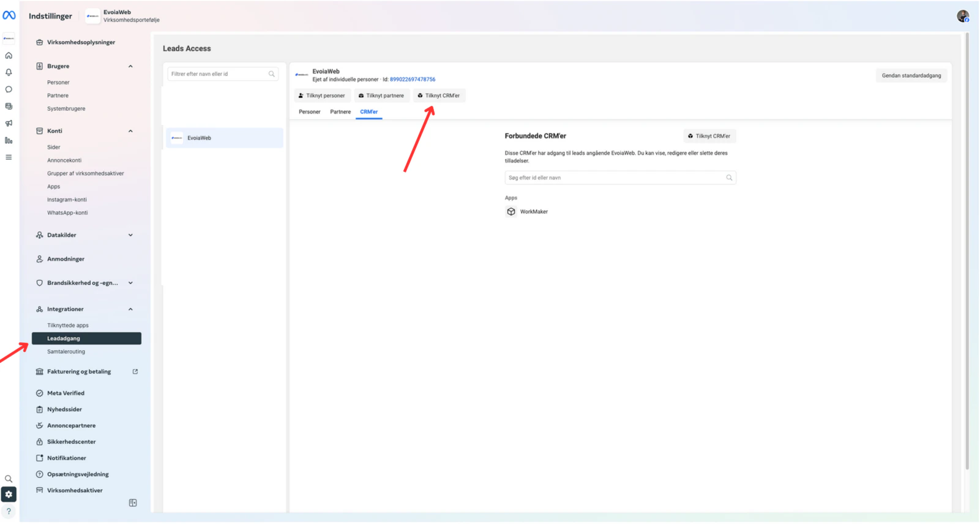
Task: Go to Instagram-konti
Action: click(67, 200)
